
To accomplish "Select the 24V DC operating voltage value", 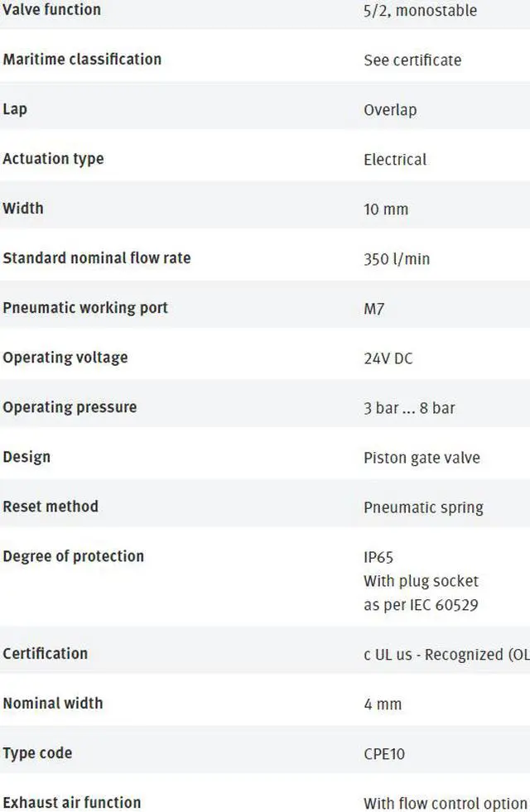I will (x=388, y=358).
